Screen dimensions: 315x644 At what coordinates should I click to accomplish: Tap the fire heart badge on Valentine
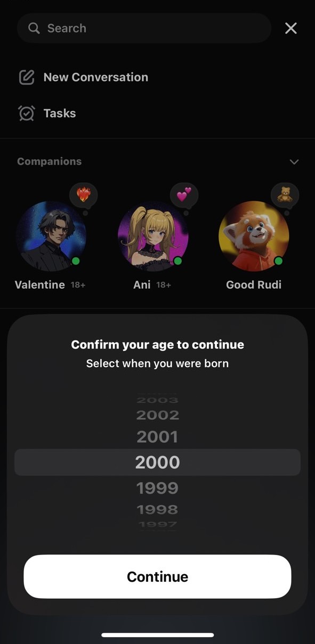[x=84, y=194]
